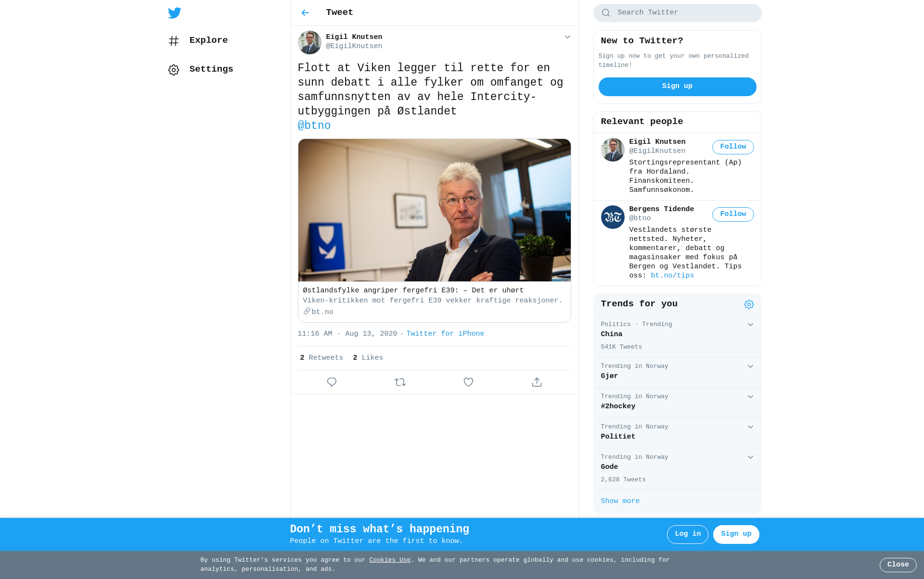Follow Eigil Knutsen
The height and width of the screenshot is (579, 924).
[732, 147]
